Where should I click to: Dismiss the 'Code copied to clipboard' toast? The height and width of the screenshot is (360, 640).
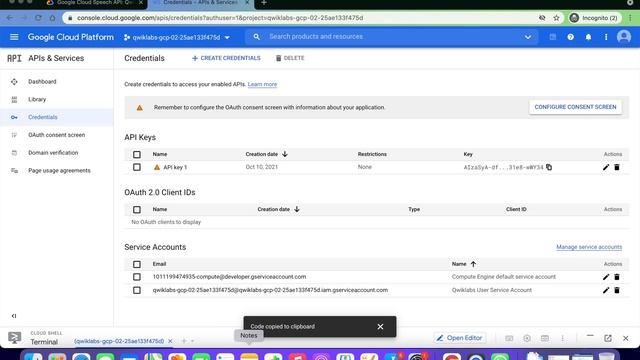coord(380,327)
